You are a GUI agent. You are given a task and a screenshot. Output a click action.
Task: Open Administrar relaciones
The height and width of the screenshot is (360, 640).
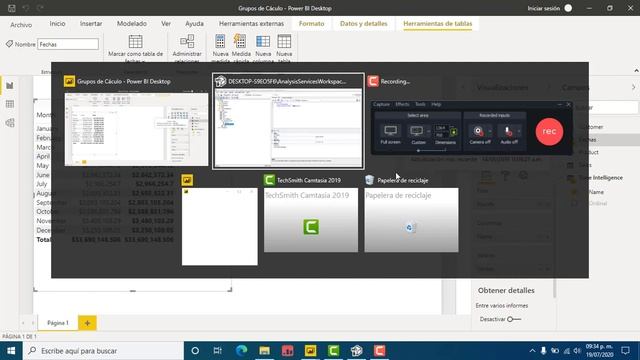point(187,49)
